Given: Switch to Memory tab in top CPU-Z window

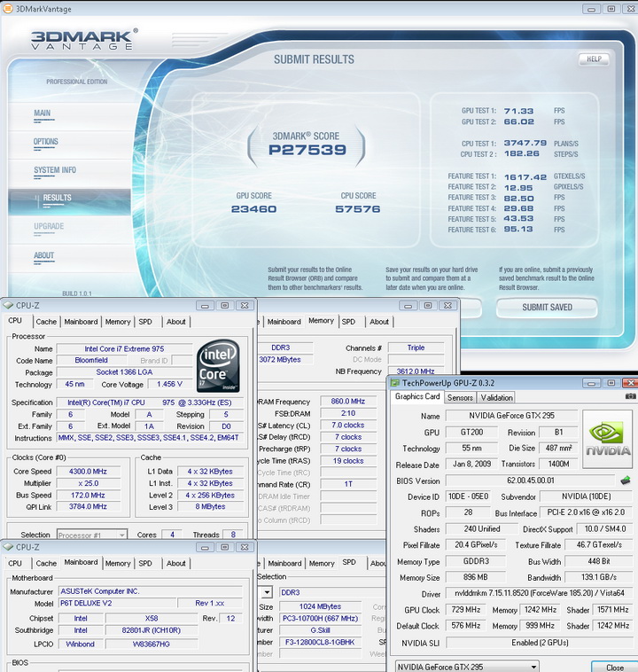Looking at the screenshot, I should (x=118, y=322).
